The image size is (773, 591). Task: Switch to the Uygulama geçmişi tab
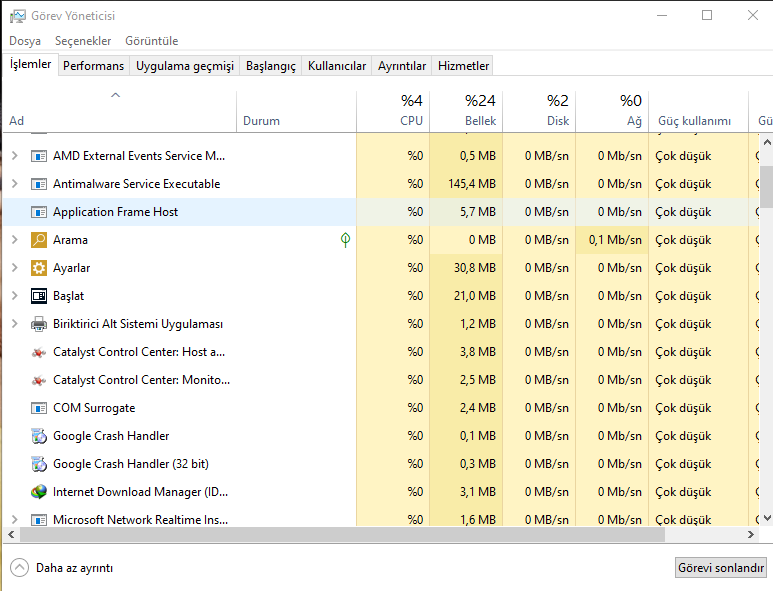[x=185, y=66]
